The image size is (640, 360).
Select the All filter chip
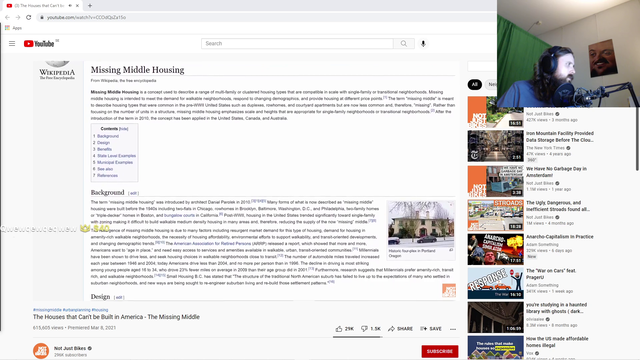(474, 84)
